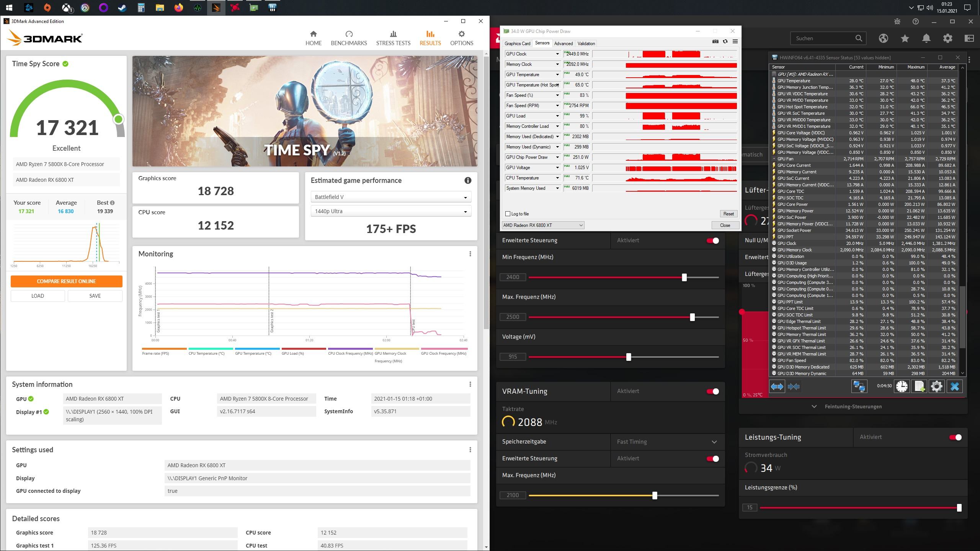The image size is (980, 551).
Task: Click the info icon beside Estimated game performance
Action: [x=468, y=180]
